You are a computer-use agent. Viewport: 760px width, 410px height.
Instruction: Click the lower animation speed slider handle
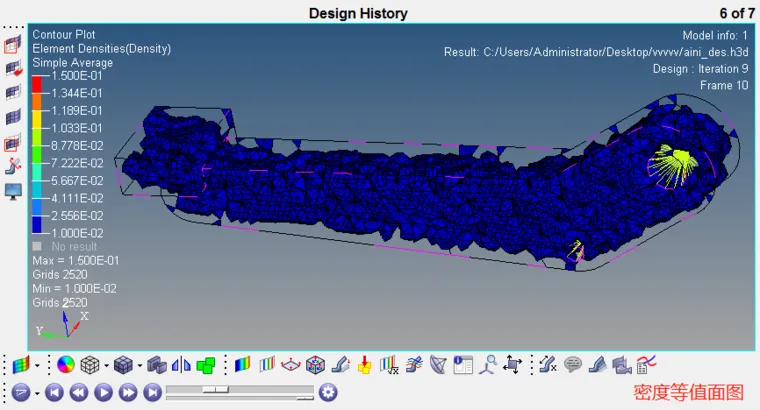pos(305,398)
